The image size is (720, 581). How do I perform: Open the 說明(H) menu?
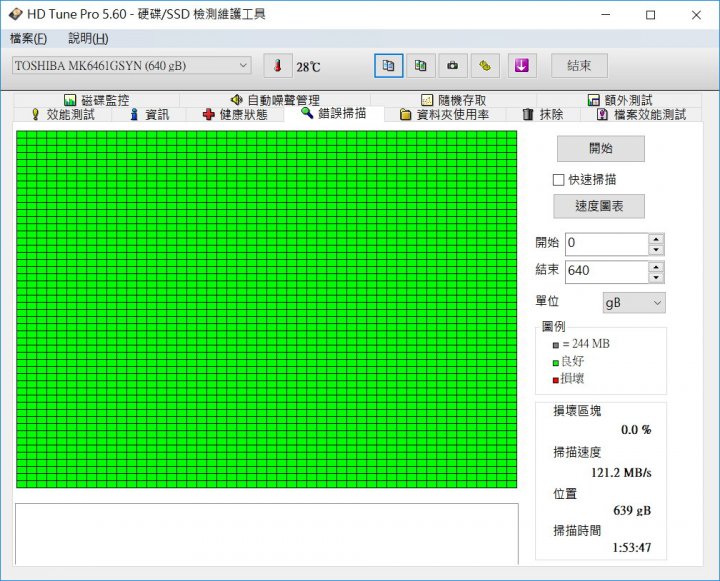[88, 39]
